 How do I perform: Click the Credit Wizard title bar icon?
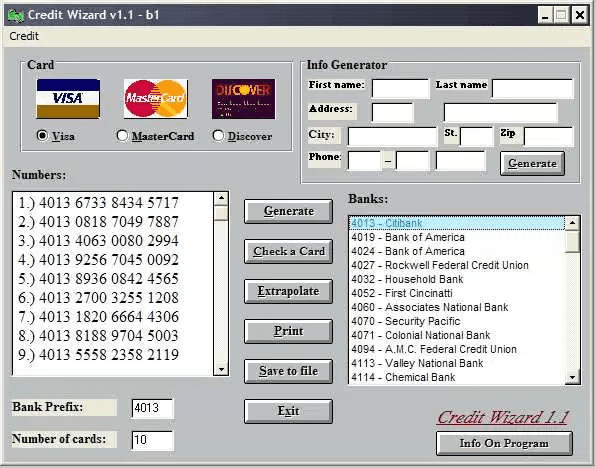(16, 15)
